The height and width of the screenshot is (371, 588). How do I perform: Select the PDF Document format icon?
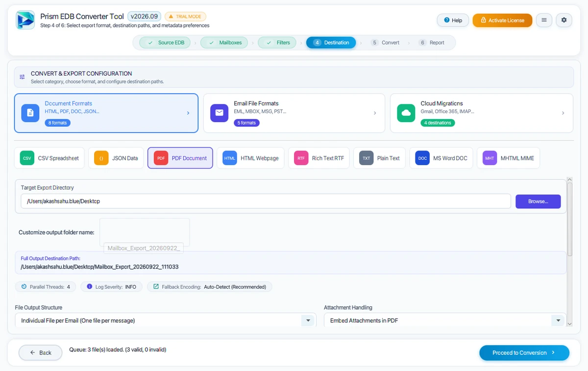(161, 158)
